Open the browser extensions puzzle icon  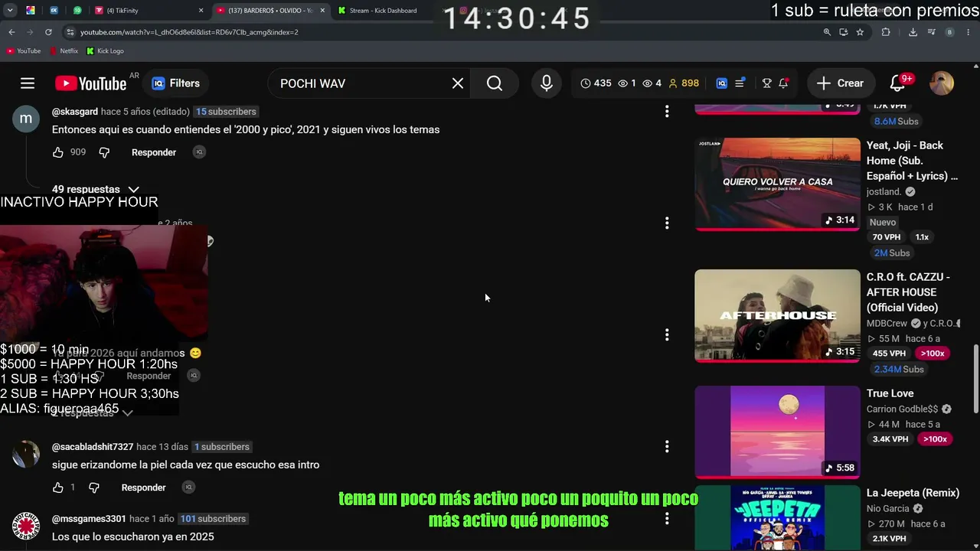pyautogui.click(x=886, y=32)
